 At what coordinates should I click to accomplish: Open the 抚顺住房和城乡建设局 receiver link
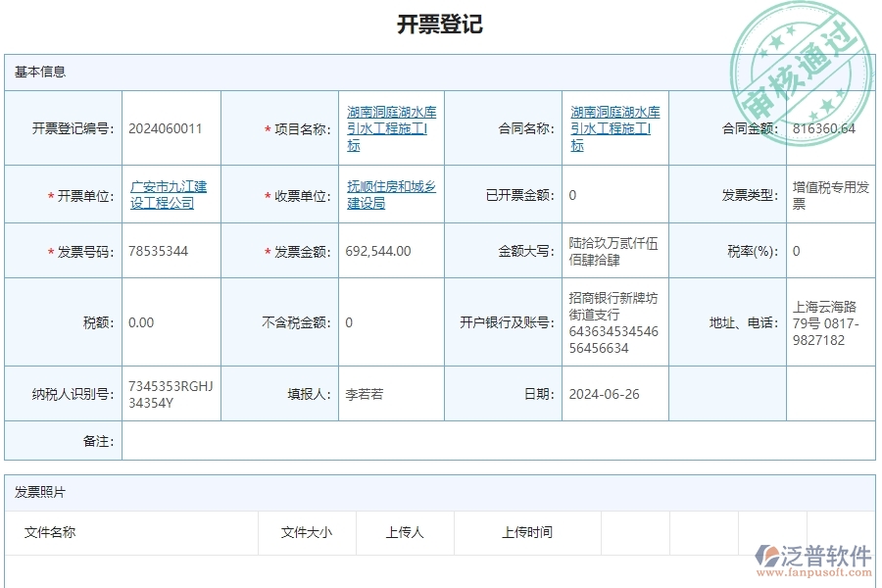tap(390, 193)
